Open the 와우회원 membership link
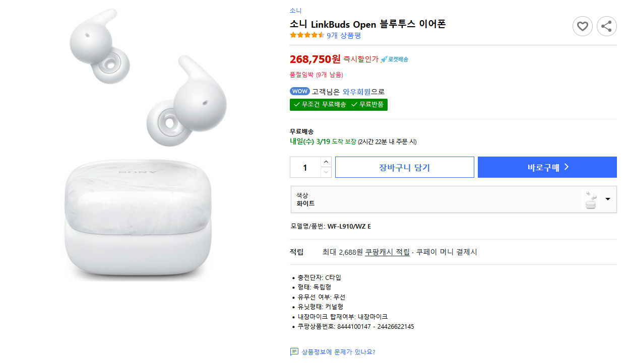625x364 pixels. pyautogui.click(x=356, y=92)
